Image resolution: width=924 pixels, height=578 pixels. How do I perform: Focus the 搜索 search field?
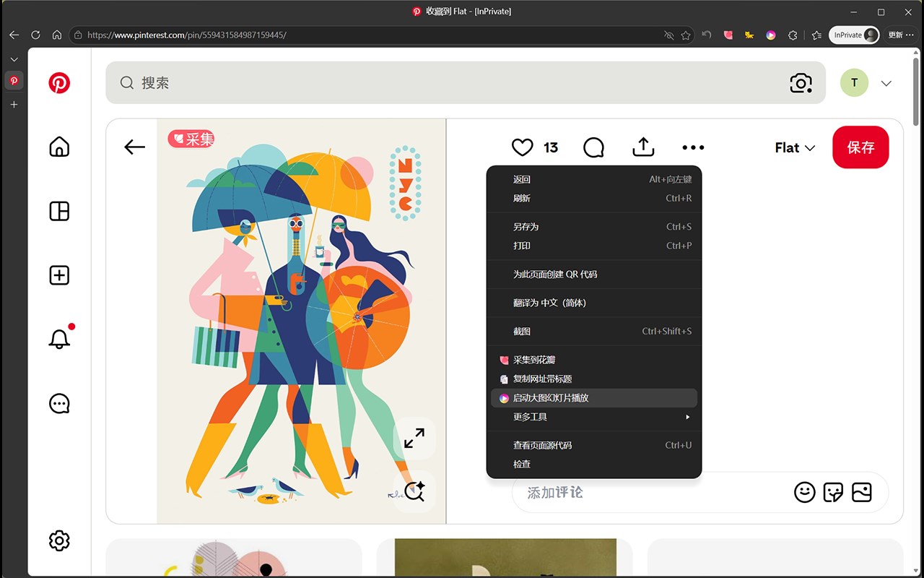[x=466, y=83]
